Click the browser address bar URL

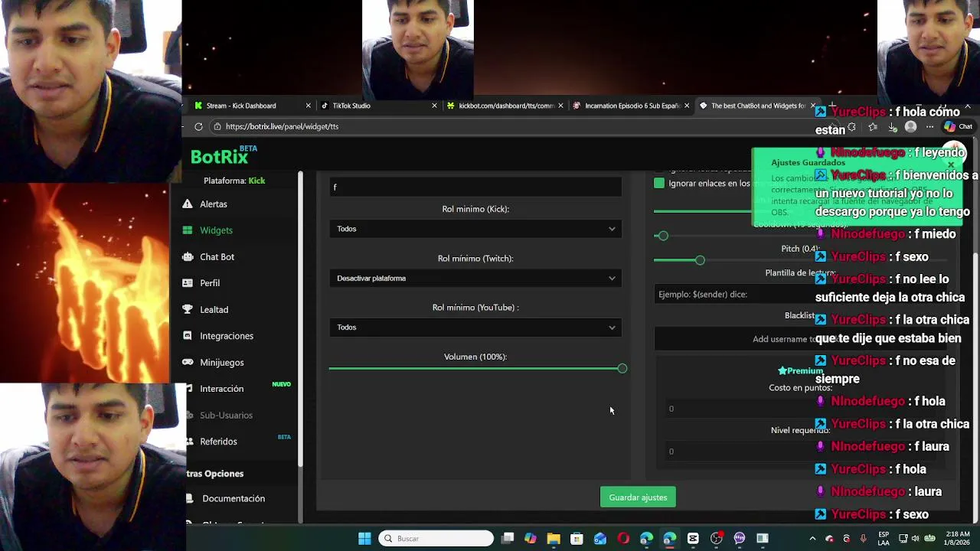point(282,127)
